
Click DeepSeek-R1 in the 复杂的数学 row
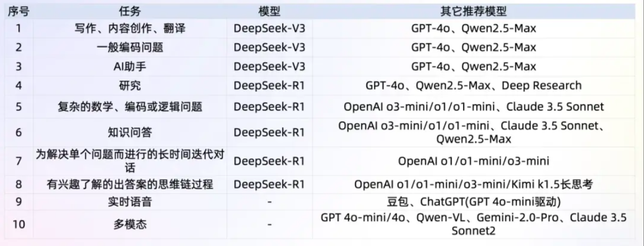(270, 107)
